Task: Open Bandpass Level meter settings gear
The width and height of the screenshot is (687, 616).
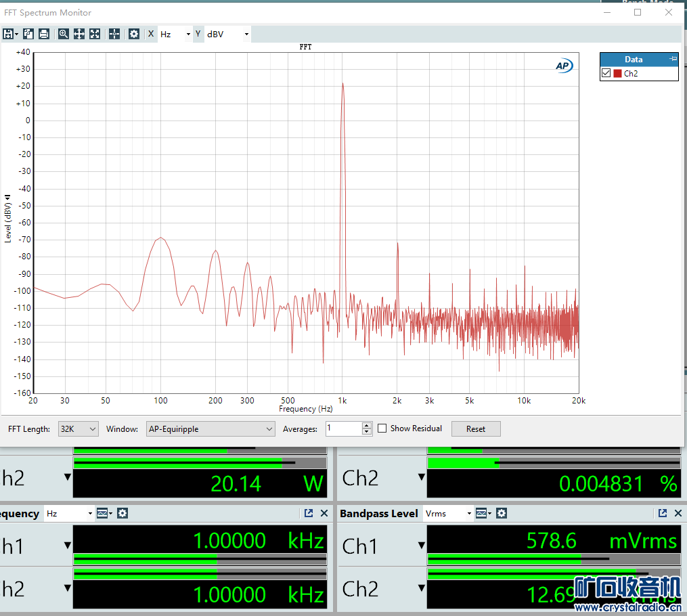Action: [502, 513]
